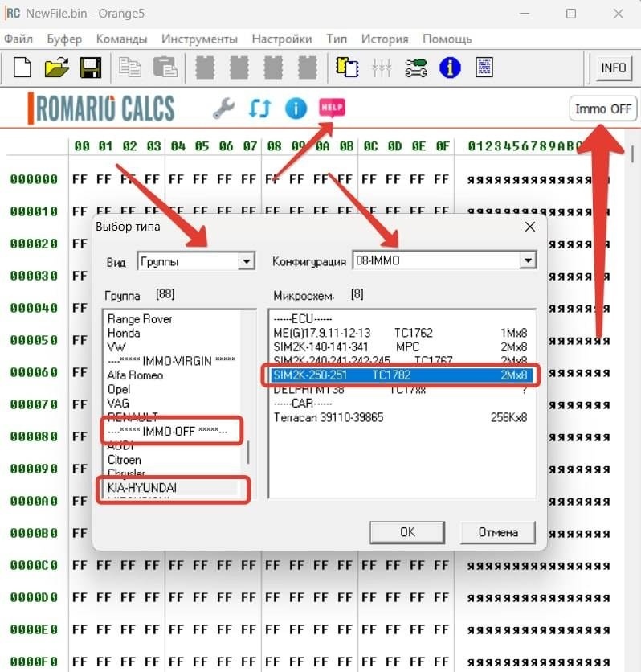This screenshot has width=641, height=672.
Task: Click the Immo OFF button
Action: tap(603, 109)
